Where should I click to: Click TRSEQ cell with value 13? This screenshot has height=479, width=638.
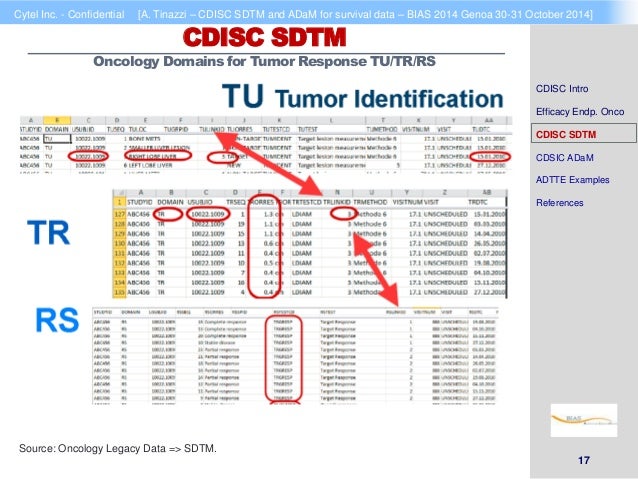coord(241,243)
